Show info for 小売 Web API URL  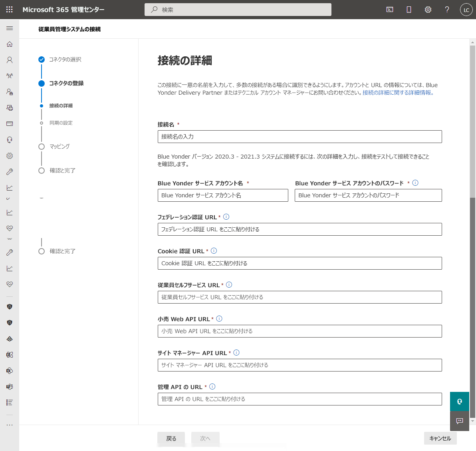[219, 319]
